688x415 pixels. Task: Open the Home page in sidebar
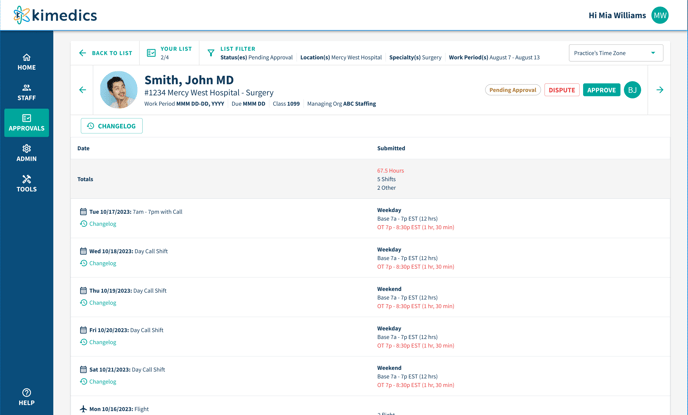(x=26, y=62)
